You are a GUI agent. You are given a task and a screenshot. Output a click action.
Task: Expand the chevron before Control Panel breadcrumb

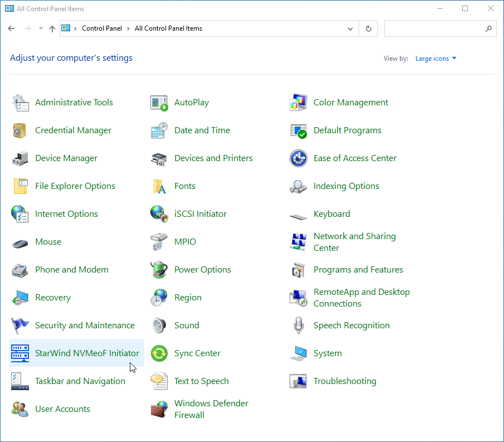point(75,28)
